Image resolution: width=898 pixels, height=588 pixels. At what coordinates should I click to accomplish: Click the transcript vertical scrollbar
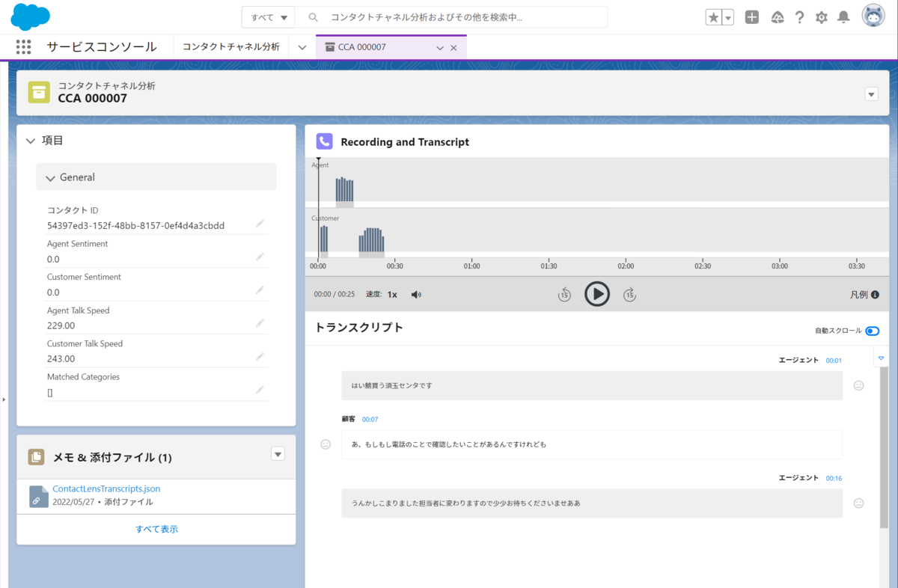pyautogui.click(x=884, y=449)
